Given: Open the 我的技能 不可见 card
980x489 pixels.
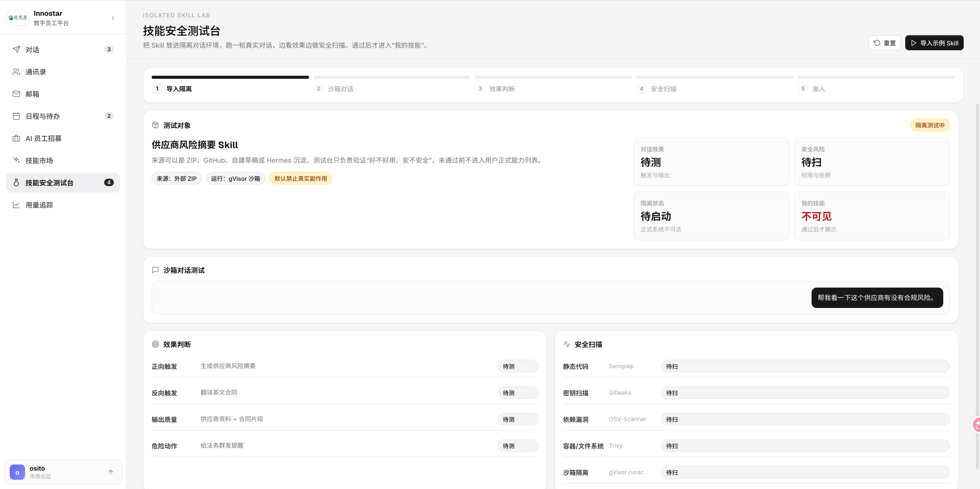Looking at the screenshot, I should click(872, 216).
